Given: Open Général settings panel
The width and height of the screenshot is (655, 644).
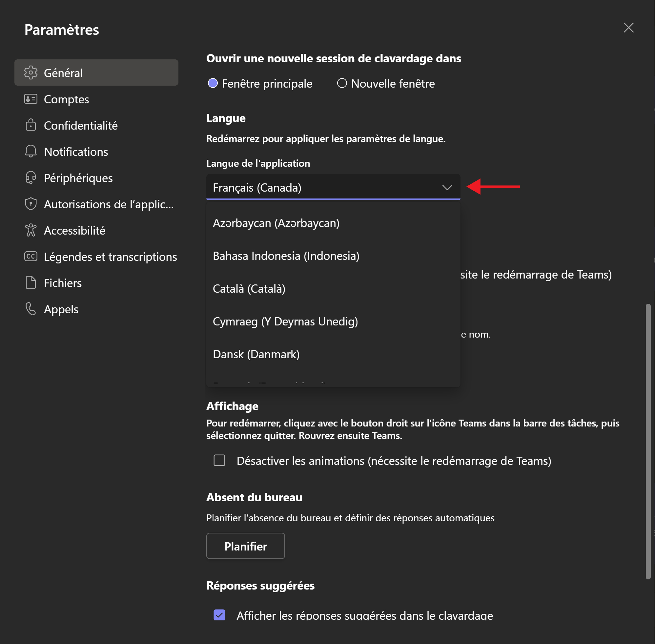Looking at the screenshot, I should point(96,73).
